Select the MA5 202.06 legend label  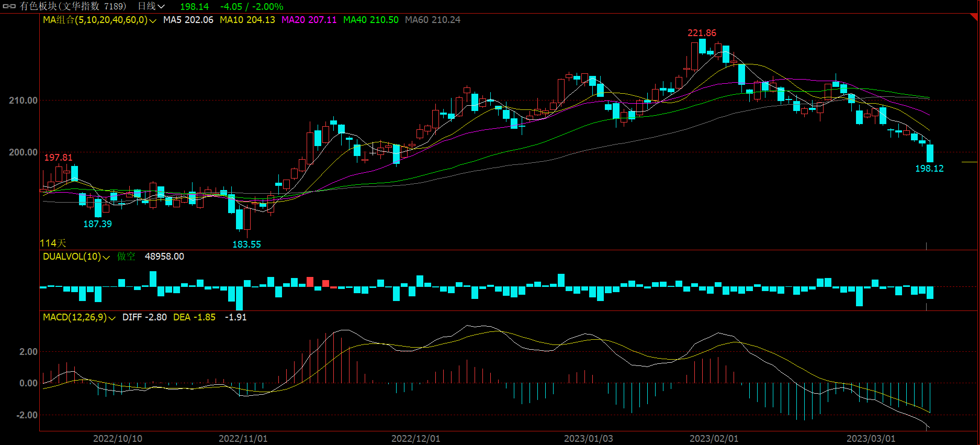[x=188, y=20]
